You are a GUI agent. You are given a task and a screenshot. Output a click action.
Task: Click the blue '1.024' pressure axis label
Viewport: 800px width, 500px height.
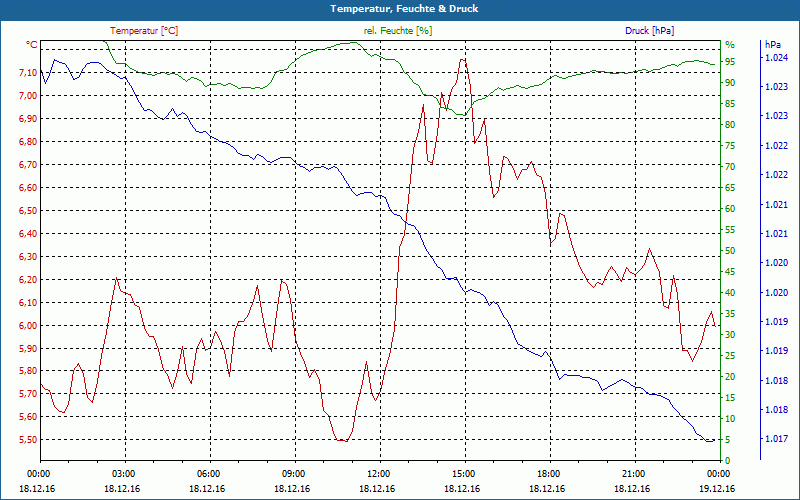[776, 58]
